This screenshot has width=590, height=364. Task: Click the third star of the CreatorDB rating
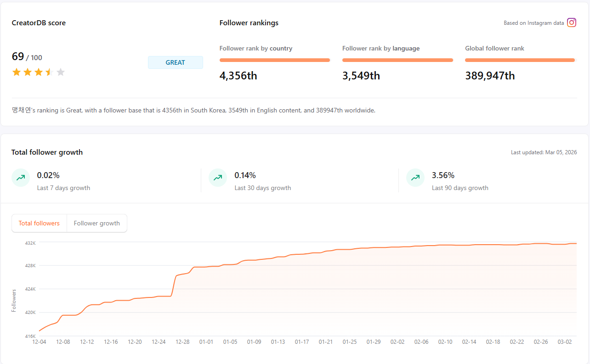click(38, 72)
